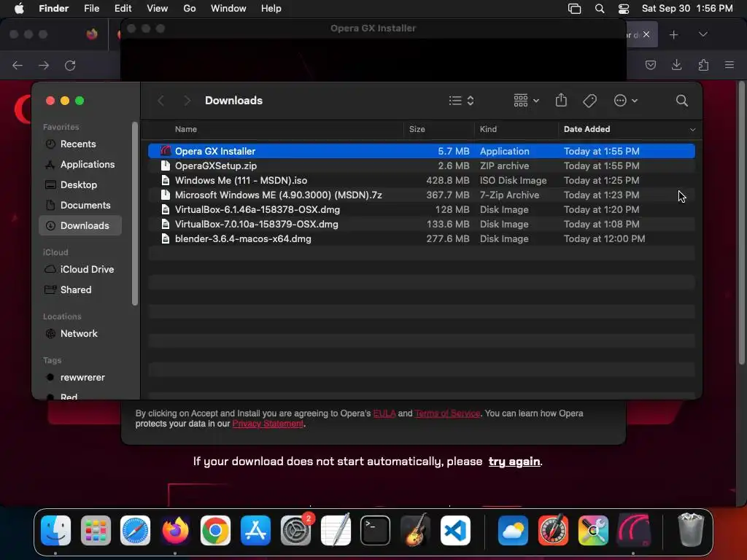Sort files by Size column header
The height and width of the screenshot is (560, 747).
tap(417, 130)
